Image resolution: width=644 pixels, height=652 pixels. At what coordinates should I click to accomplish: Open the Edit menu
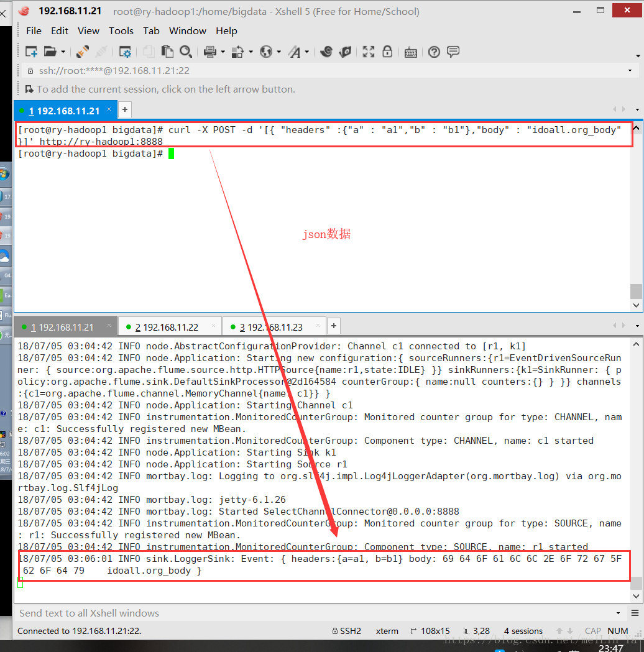tap(60, 31)
